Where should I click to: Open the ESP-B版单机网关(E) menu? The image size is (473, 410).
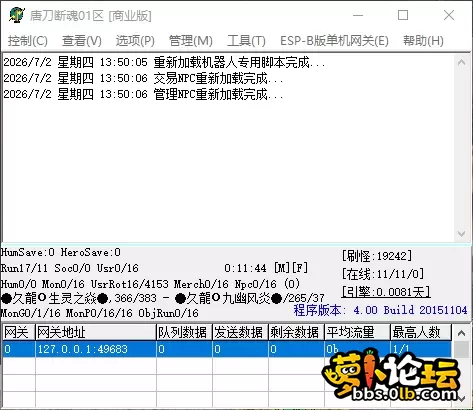(334, 41)
